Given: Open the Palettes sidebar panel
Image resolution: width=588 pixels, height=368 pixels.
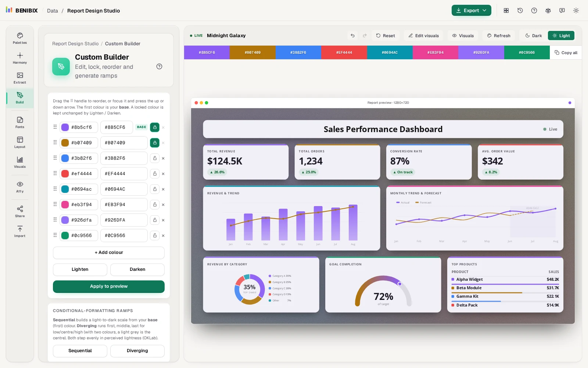Looking at the screenshot, I should [20, 38].
